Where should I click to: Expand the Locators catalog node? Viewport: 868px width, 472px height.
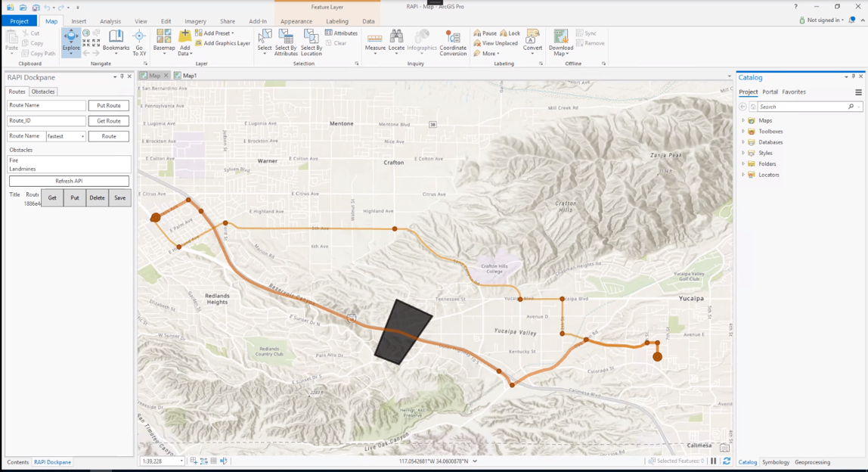pyautogui.click(x=743, y=175)
